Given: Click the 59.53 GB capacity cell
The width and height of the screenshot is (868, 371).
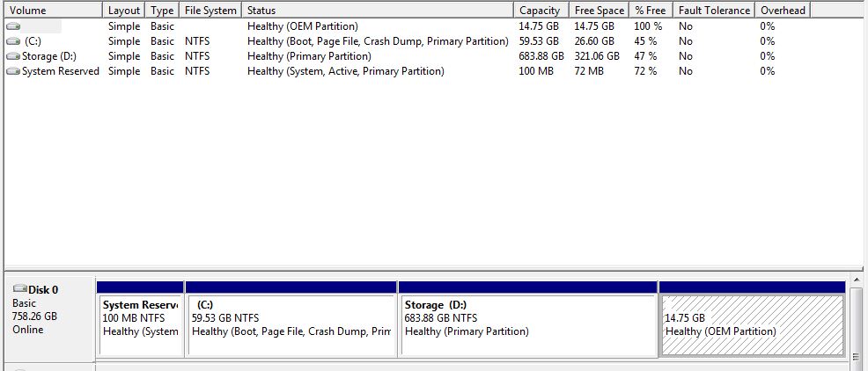Looking at the screenshot, I should pos(539,41).
